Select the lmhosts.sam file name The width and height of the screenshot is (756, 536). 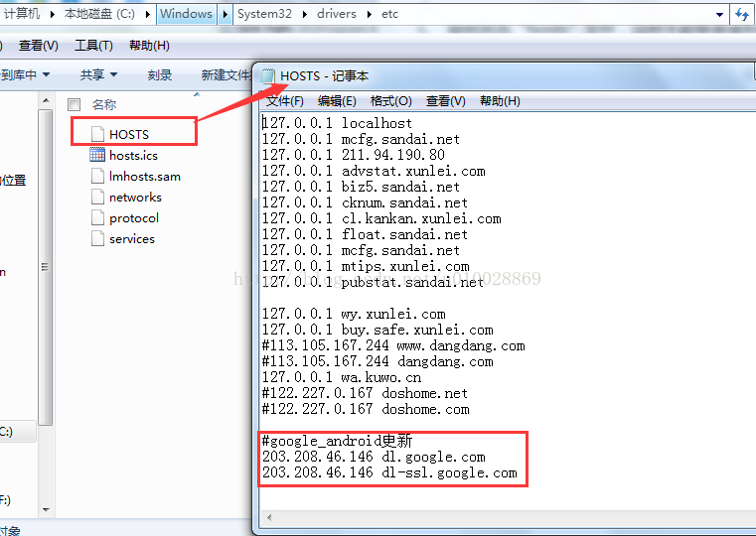(x=145, y=177)
